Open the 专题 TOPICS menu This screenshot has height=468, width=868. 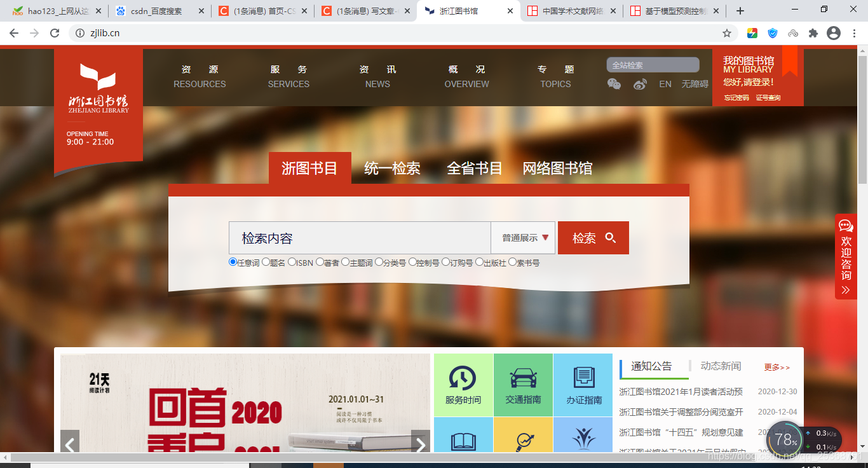point(556,76)
